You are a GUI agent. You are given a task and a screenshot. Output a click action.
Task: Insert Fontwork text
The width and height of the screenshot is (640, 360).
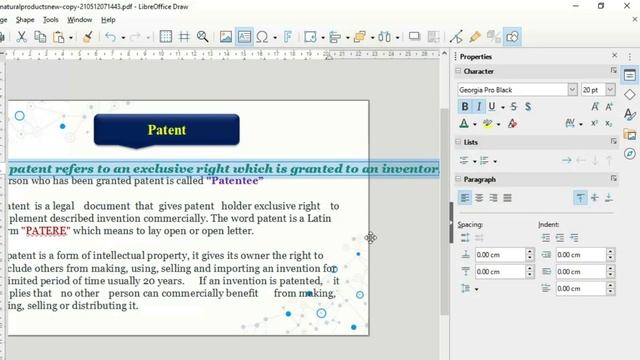[x=288, y=37]
